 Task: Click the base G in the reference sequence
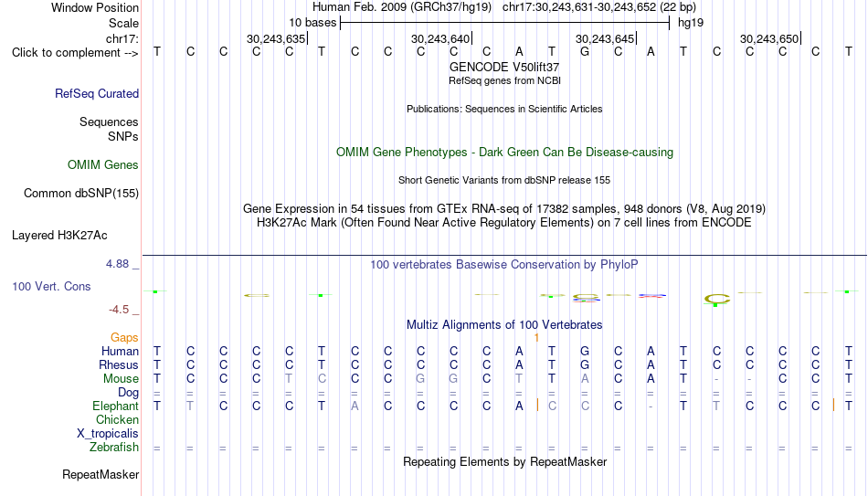click(585, 51)
